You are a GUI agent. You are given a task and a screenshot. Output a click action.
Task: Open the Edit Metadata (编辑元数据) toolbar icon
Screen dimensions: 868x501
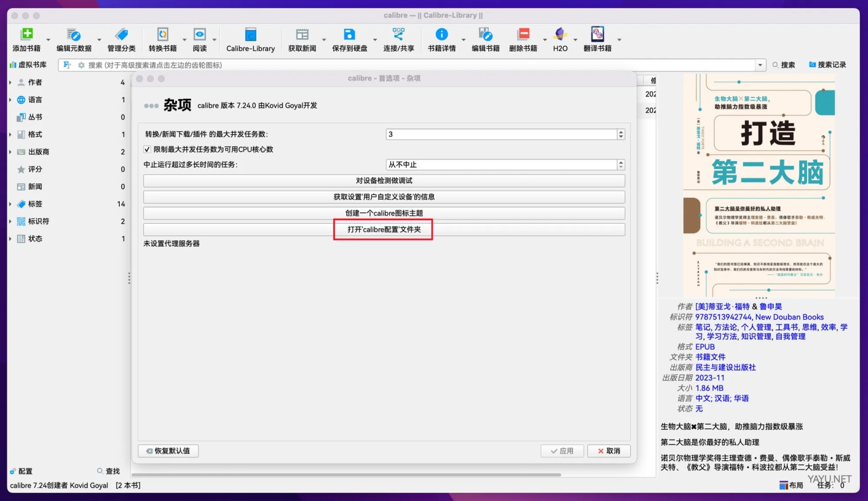(x=74, y=35)
